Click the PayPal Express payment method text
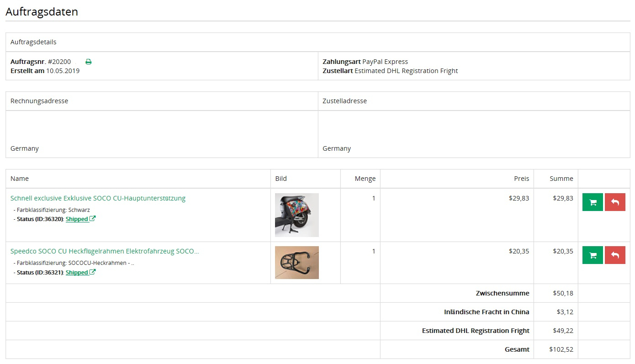 385,62
